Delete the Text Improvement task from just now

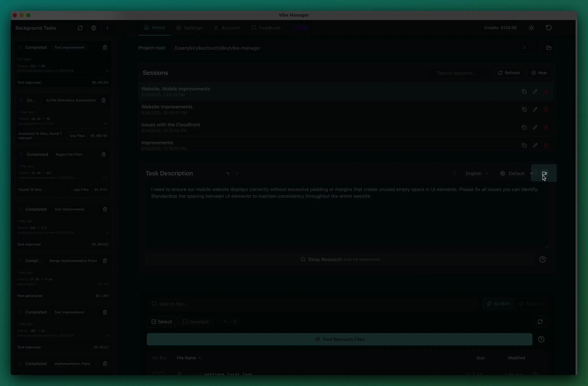coord(105,47)
